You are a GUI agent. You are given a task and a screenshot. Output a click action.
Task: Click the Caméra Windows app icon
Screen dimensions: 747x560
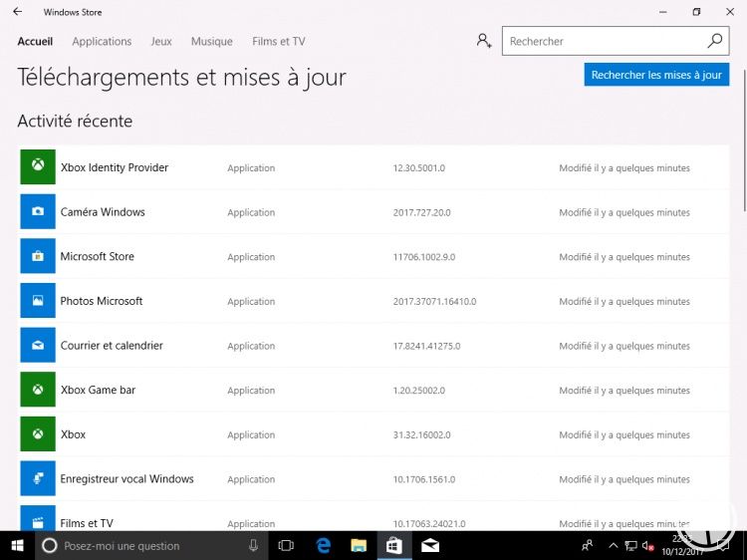coord(38,212)
